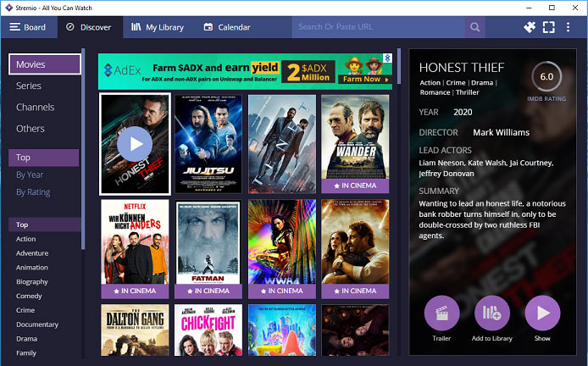
Task: Click the Thriller genre tag
Action: coord(467,92)
